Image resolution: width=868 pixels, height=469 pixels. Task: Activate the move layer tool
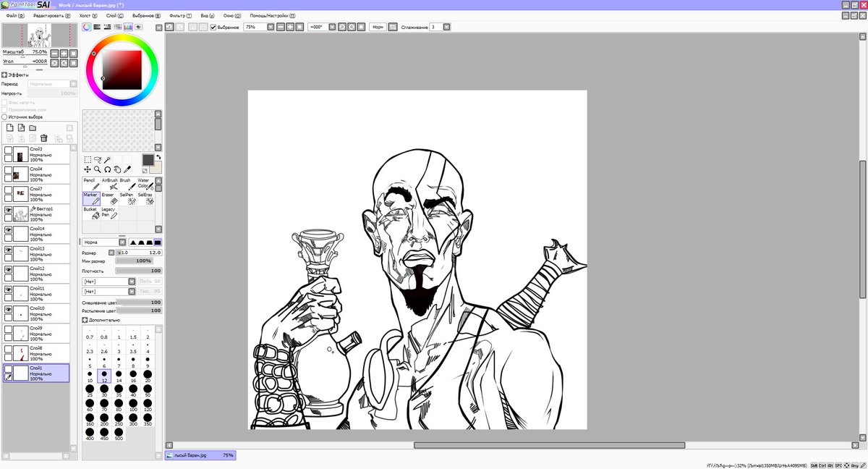(x=88, y=169)
